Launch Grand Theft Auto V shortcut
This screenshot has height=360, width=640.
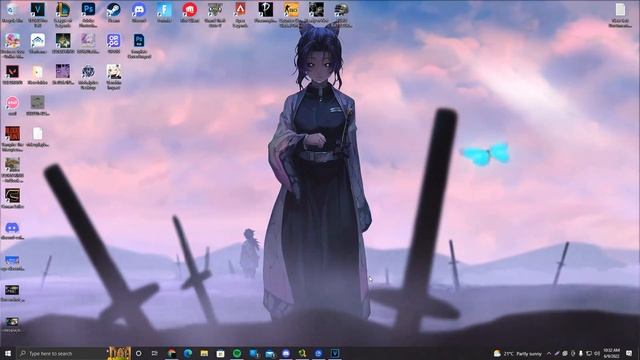coord(215,15)
